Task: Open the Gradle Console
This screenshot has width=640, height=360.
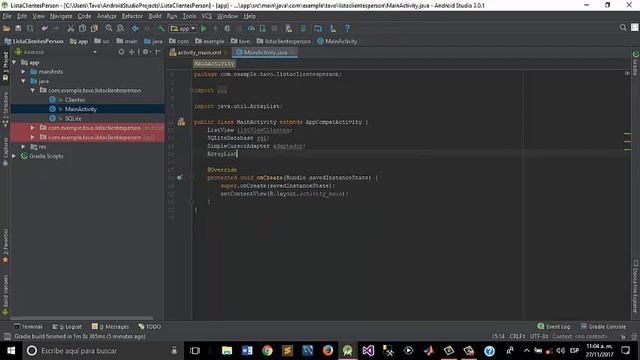Action: coord(603,327)
